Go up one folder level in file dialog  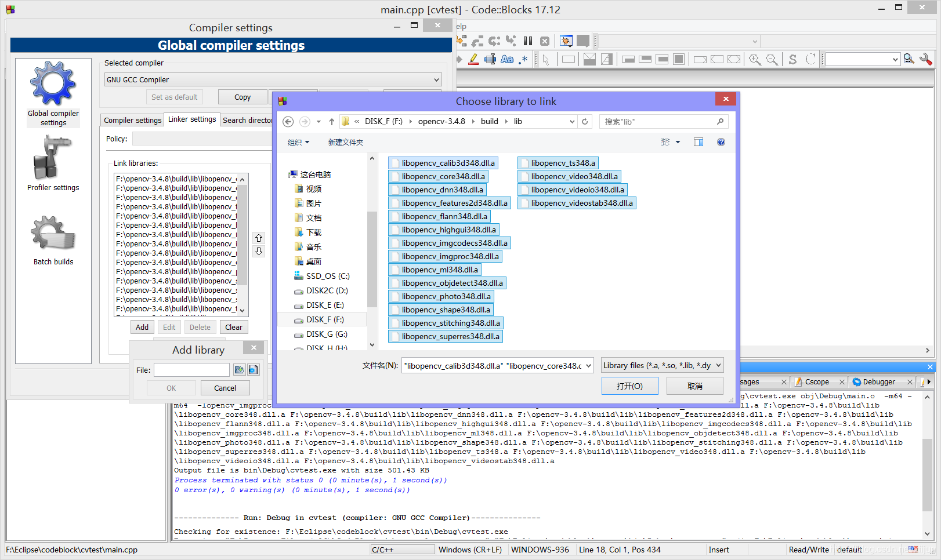click(x=332, y=121)
